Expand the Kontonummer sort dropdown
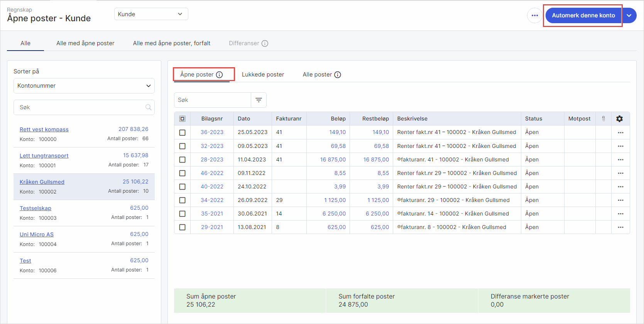This screenshot has width=644, height=324. click(84, 86)
